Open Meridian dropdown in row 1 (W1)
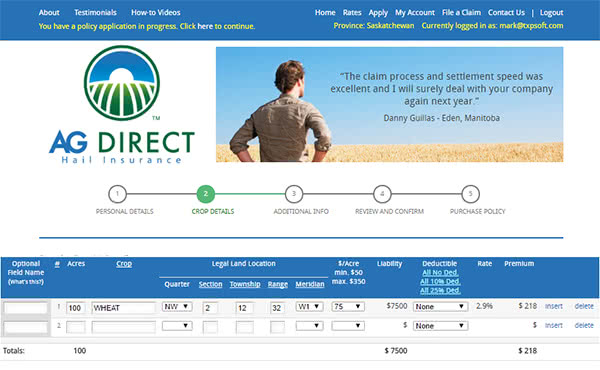 click(310, 306)
